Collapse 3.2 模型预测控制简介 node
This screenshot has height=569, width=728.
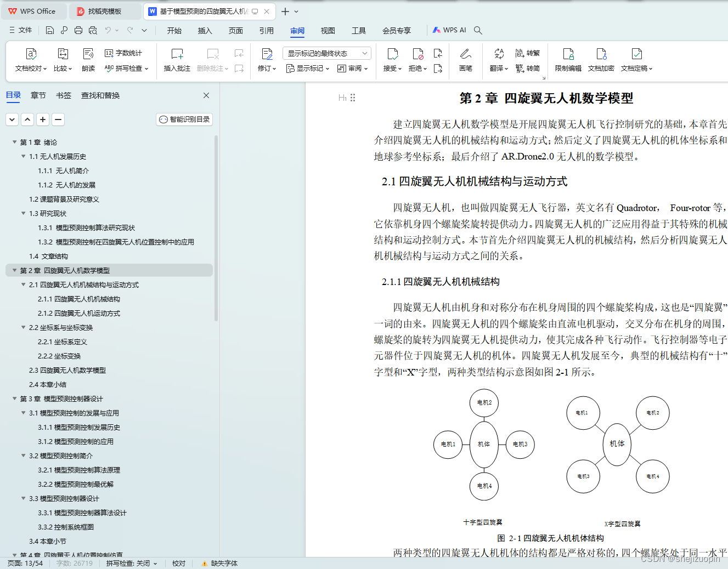pos(24,456)
